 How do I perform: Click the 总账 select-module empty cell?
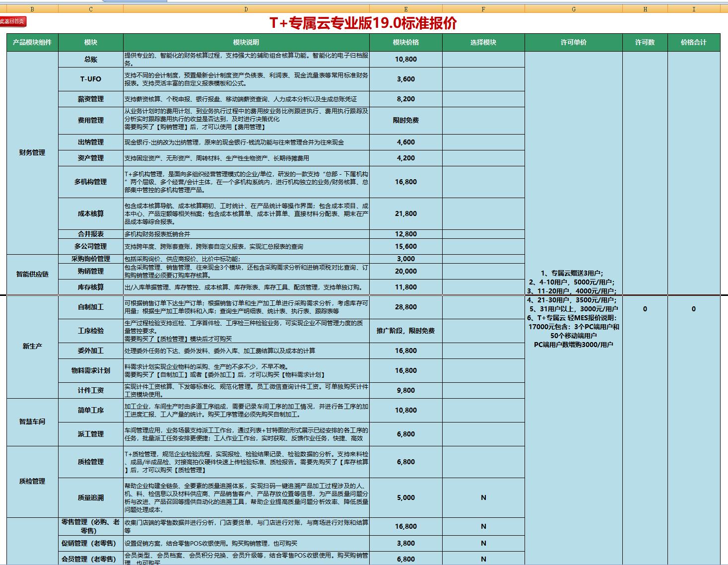pyautogui.click(x=483, y=59)
